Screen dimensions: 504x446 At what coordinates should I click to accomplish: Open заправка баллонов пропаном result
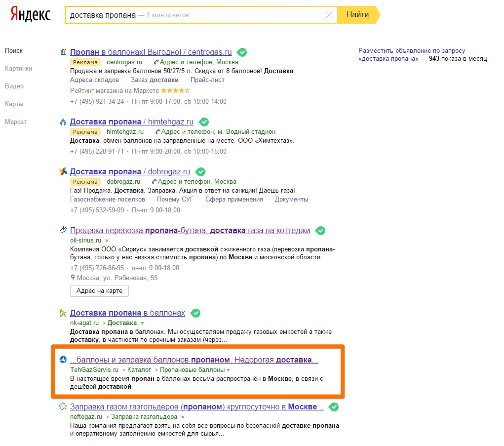[x=194, y=360]
